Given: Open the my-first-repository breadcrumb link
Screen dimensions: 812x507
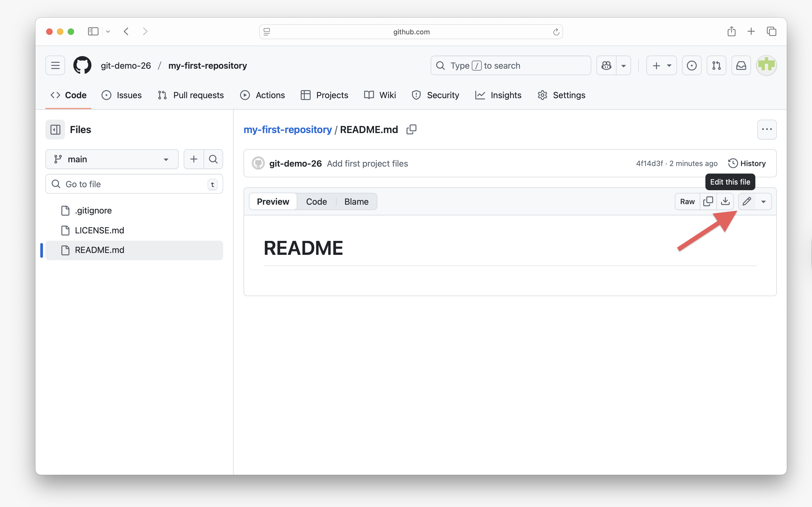Looking at the screenshot, I should click(288, 129).
